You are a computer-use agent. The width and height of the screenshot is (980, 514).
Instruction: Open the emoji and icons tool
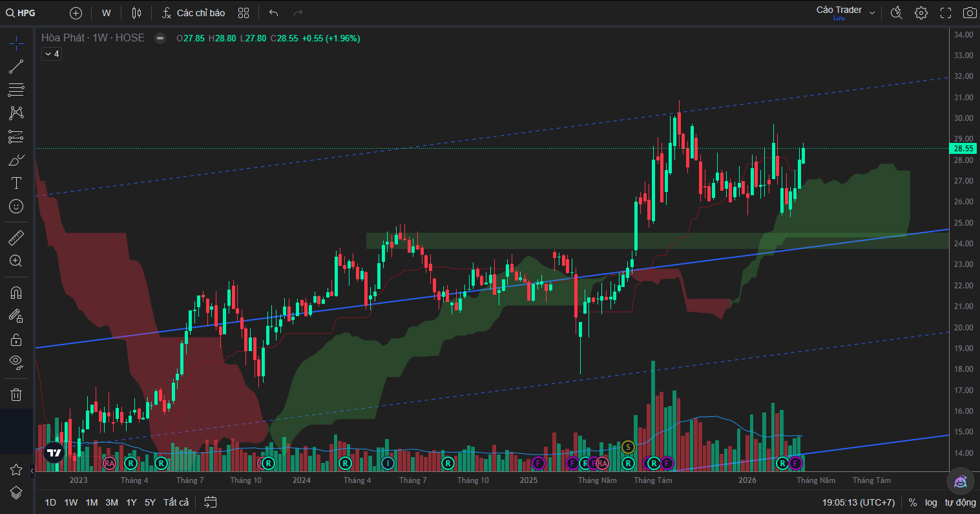click(16, 206)
